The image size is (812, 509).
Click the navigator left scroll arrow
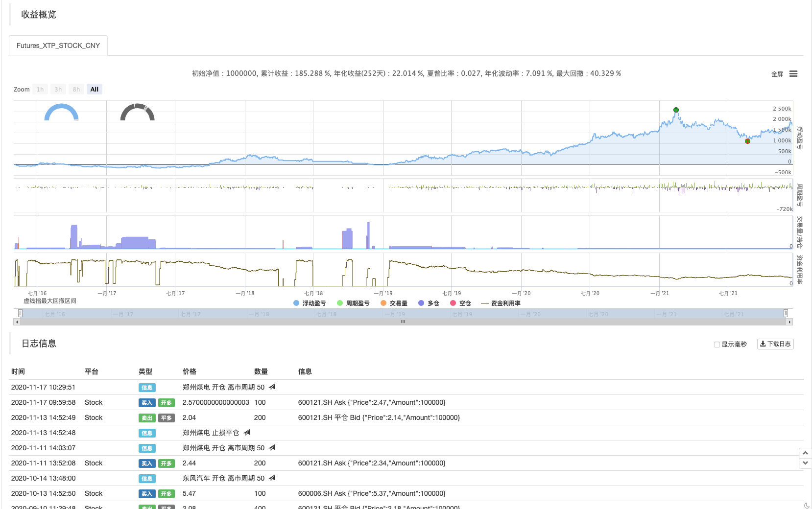[17, 322]
